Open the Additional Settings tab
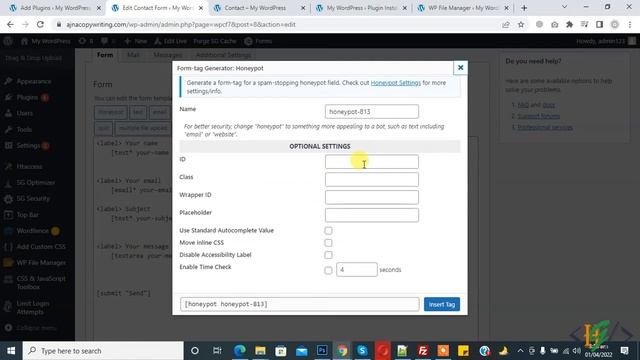 (223, 55)
